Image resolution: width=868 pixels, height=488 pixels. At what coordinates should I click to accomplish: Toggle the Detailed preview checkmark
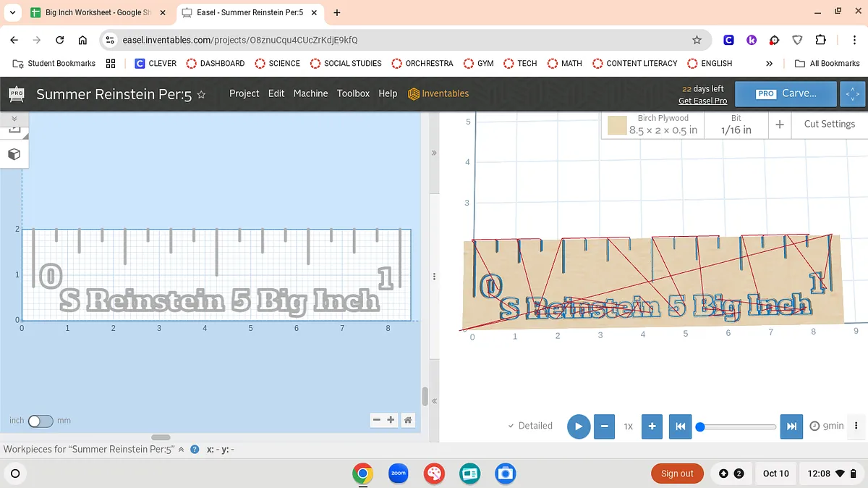(x=530, y=426)
